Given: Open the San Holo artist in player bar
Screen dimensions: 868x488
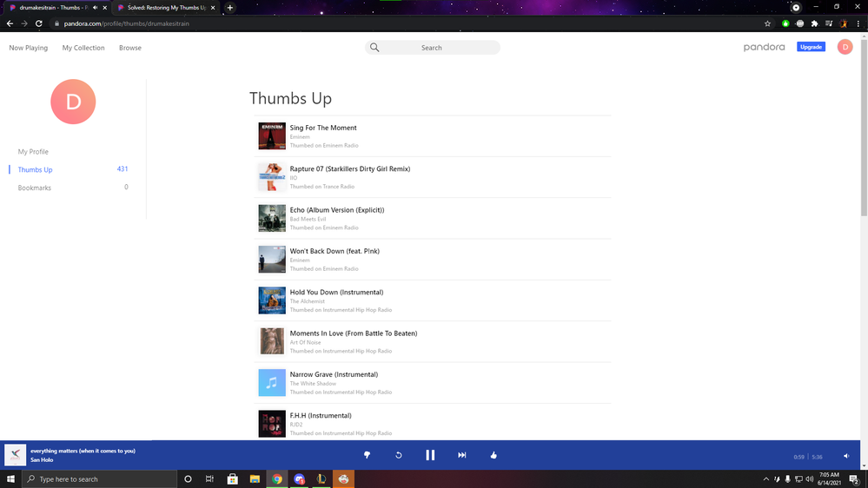Looking at the screenshot, I should point(42,460).
